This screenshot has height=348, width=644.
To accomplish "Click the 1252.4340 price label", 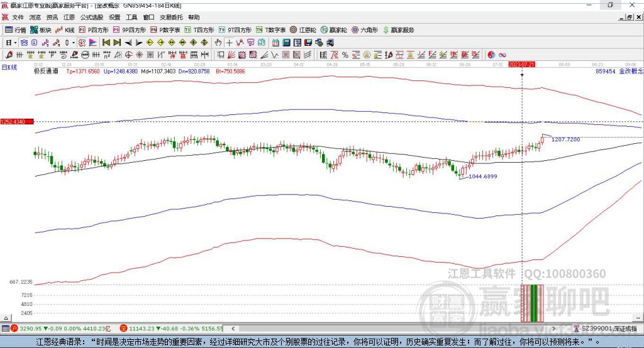I will tap(16, 121).
